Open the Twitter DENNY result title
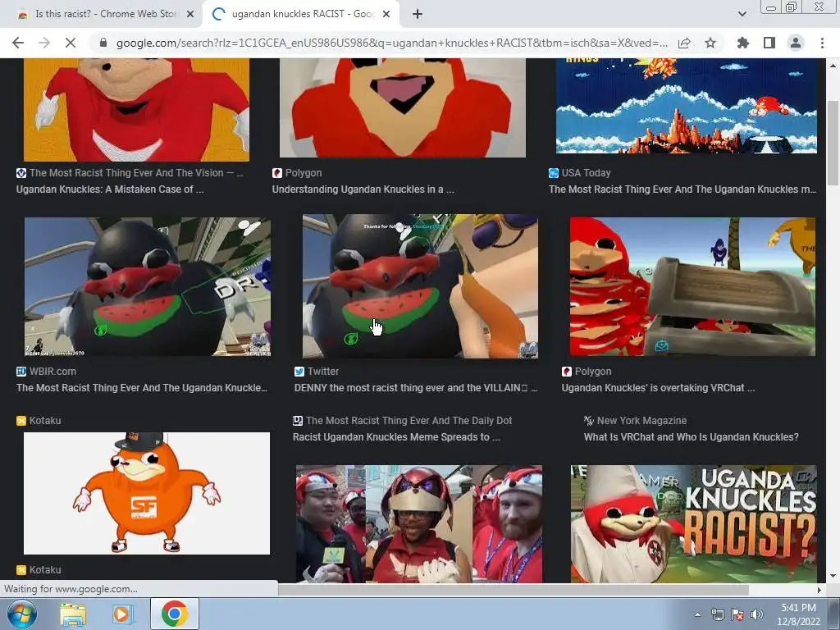 coord(416,388)
